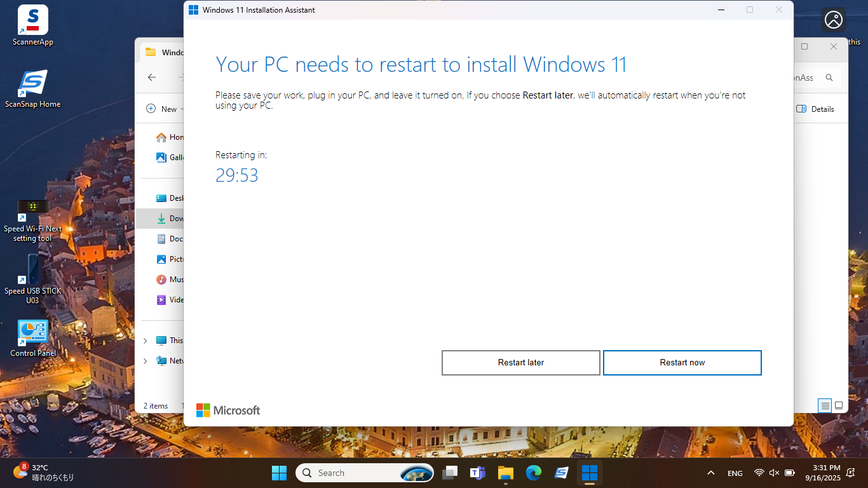The height and width of the screenshot is (488, 868).
Task: Open the Windows Start menu
Action: pyautogui.click(x=279, y=473)
